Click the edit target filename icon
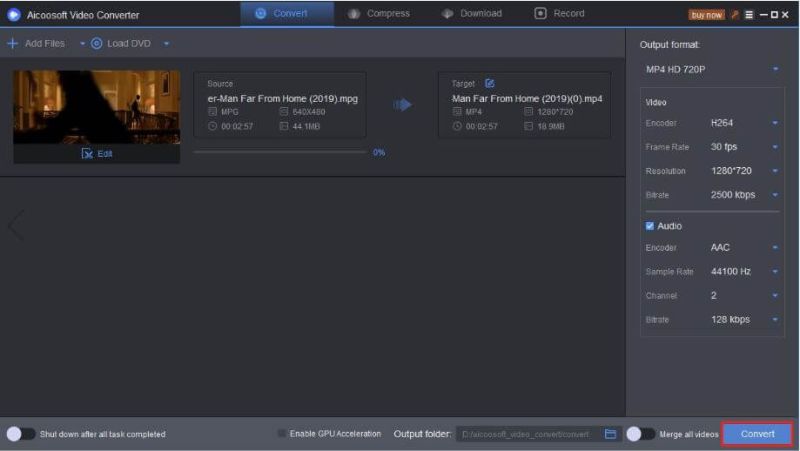 (489, 83)
